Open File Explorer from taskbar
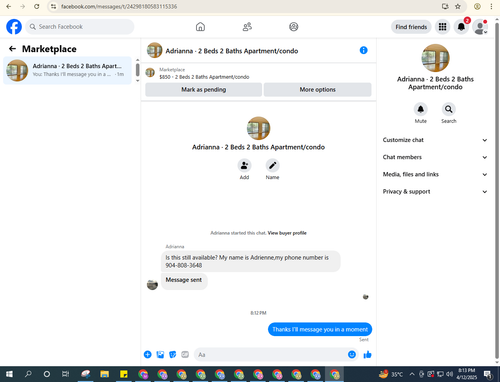Viewport: 500px width, 382px height. [105, 374]
